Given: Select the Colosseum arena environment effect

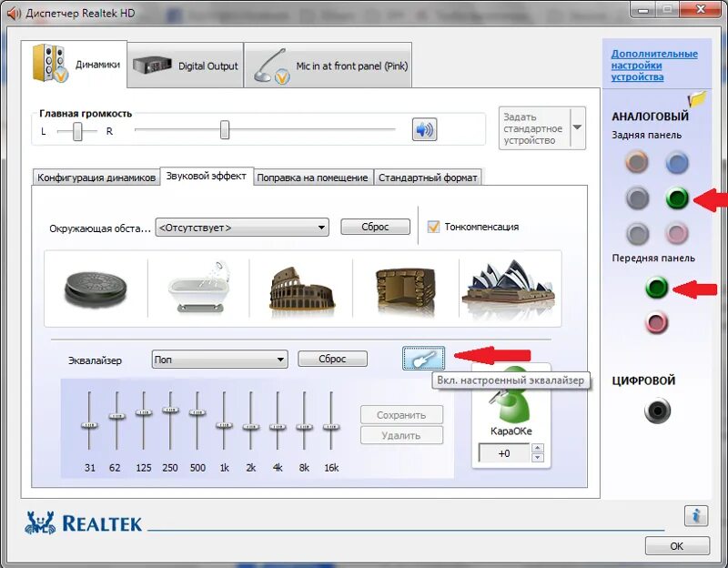Looking at the screenshot, I should click(x=301, y=289).
